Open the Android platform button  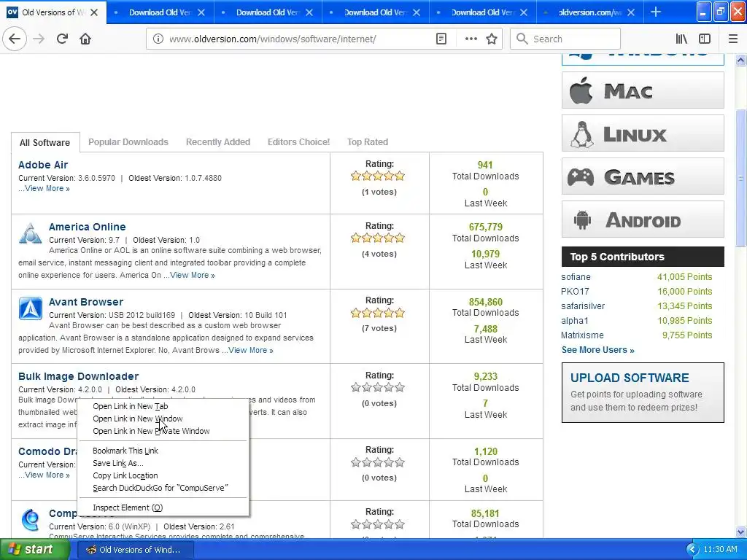pos(643,219)
